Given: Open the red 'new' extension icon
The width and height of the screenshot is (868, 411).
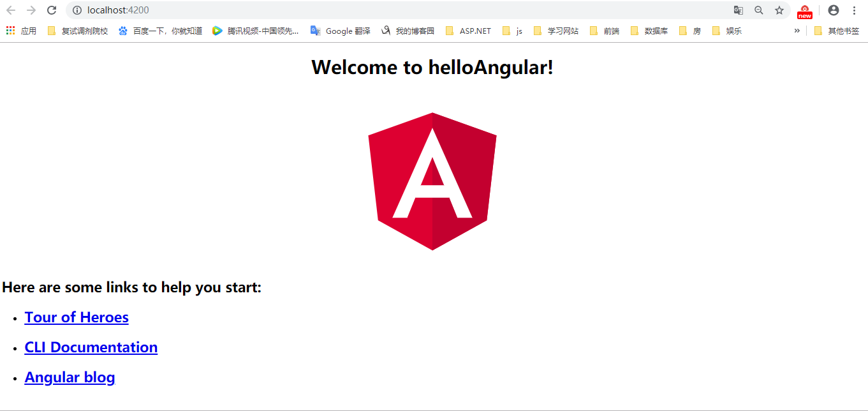Looking at the screenshot, I should (805, 11).
